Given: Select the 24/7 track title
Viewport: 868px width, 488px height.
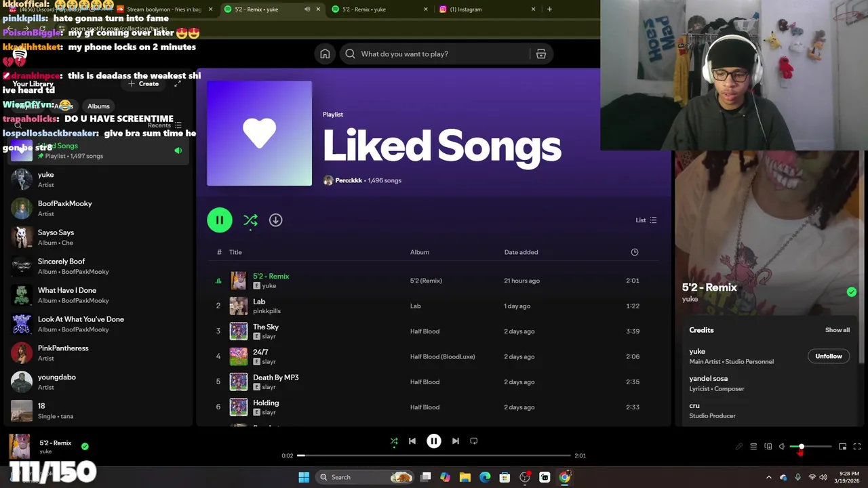Looking at the screenshot, I should tap(260, 352).
